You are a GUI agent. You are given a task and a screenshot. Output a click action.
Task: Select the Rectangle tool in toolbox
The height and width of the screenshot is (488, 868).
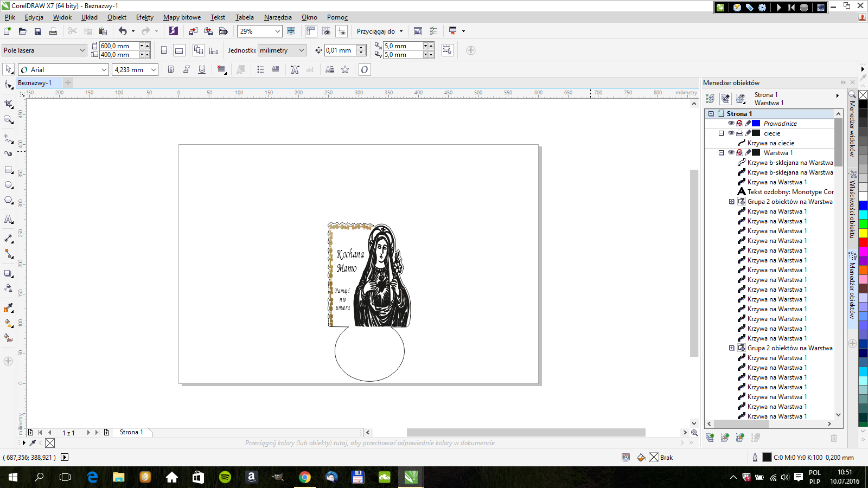tap(8, 170)
